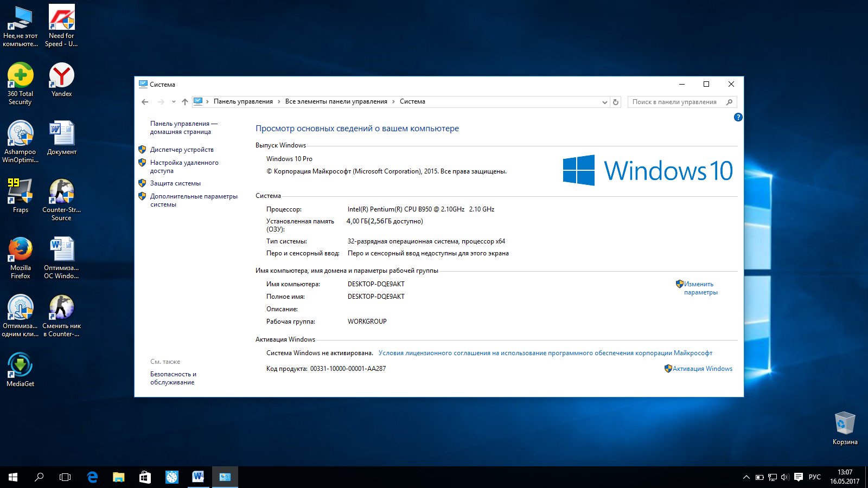
Task: Switch to Word on the taskbar
Action: 198,477
